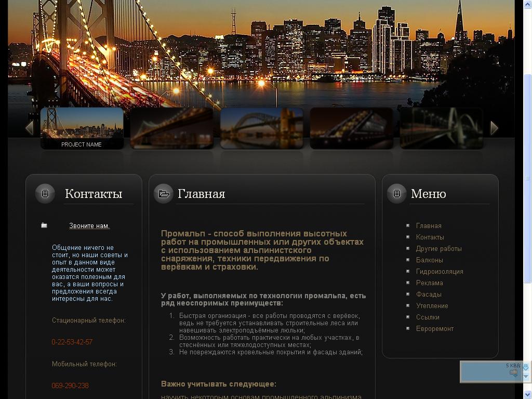Open the Звоните нам link
Screen dimensions: 532x399
coord(89,225)
